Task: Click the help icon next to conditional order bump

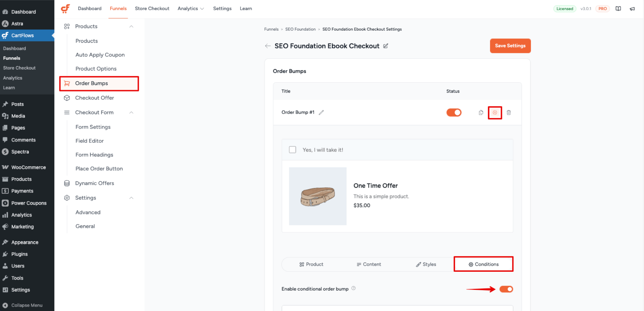Action: 354,288
